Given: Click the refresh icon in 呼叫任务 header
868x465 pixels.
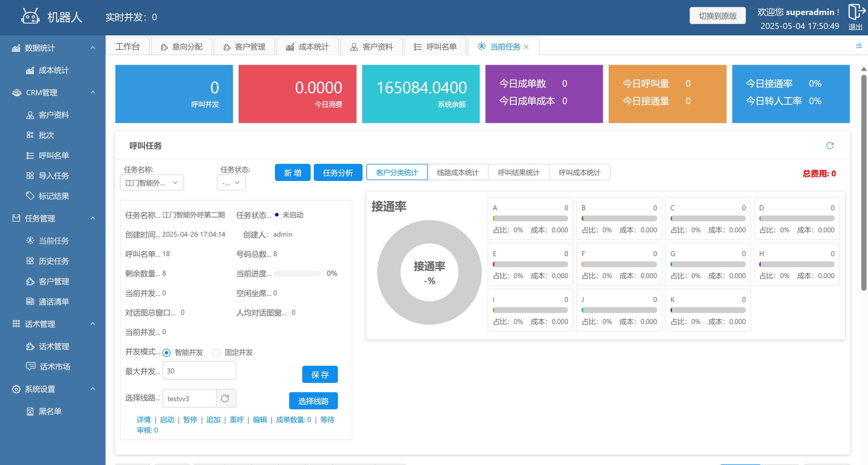Looking at the screenshot, I should 830,146.
